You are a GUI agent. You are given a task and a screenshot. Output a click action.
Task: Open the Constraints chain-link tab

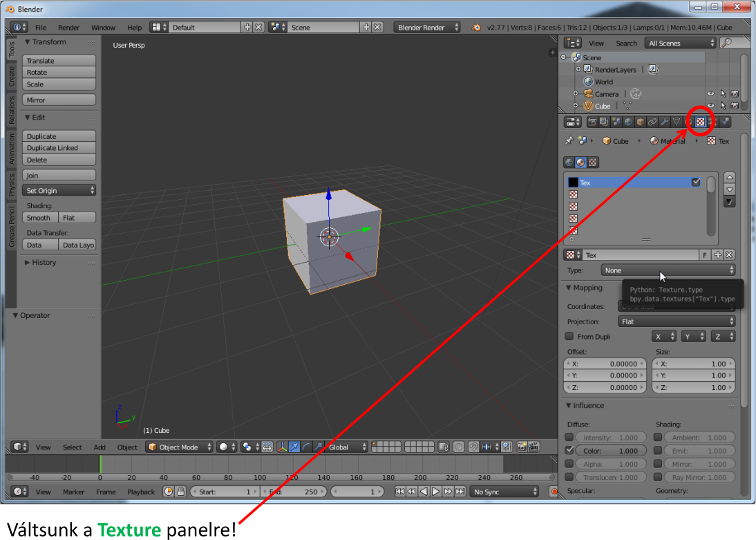pos(652,122)
